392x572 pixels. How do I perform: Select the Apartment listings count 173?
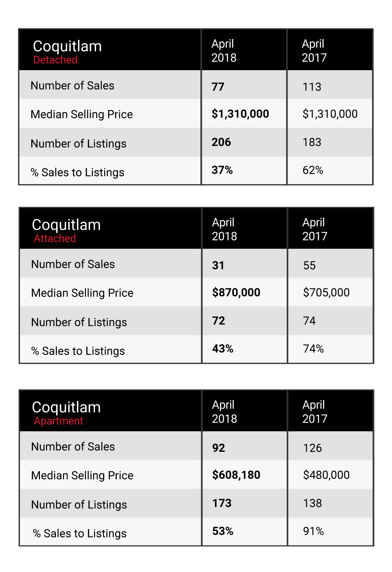[x=222, y=503]
